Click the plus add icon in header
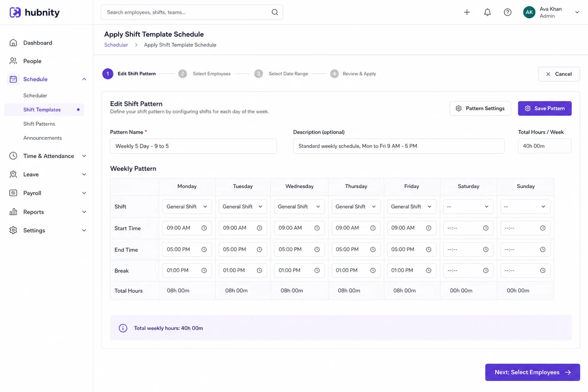 (467, 12)
